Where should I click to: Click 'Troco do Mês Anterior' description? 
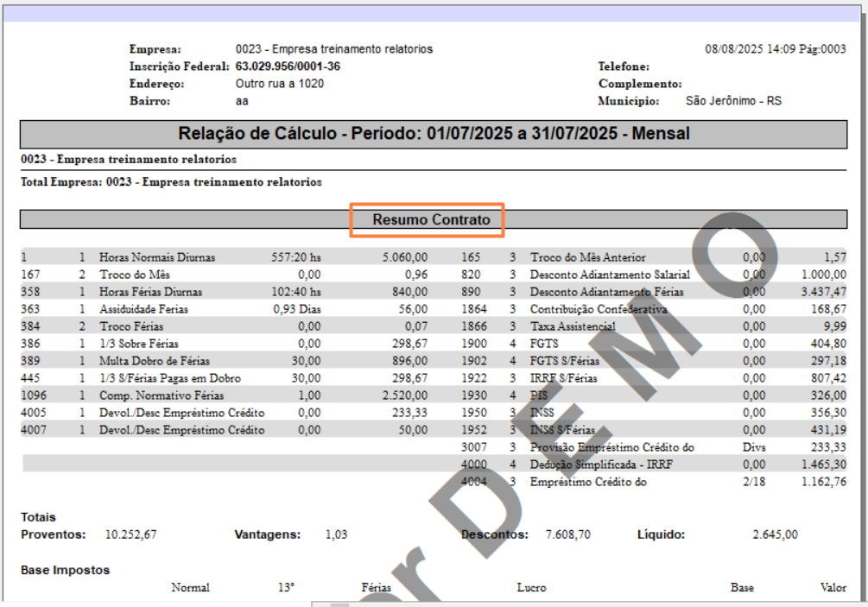coord(588,257)
